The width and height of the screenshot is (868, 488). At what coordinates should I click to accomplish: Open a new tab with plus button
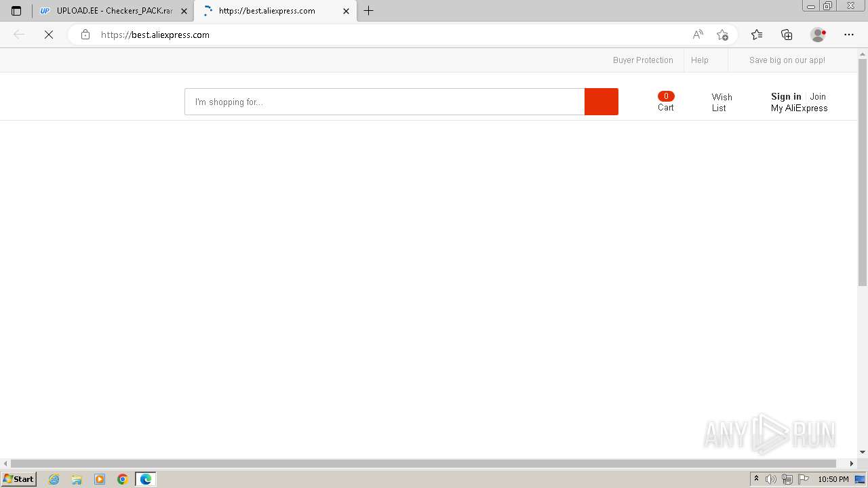(369, 11)
